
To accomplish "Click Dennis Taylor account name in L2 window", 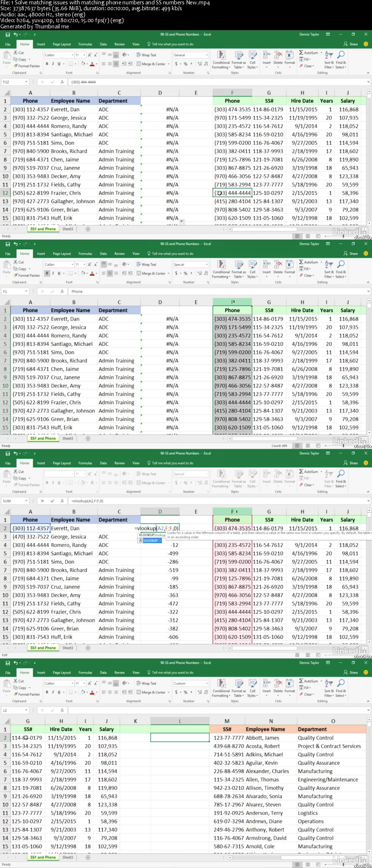I will point(309,663).
